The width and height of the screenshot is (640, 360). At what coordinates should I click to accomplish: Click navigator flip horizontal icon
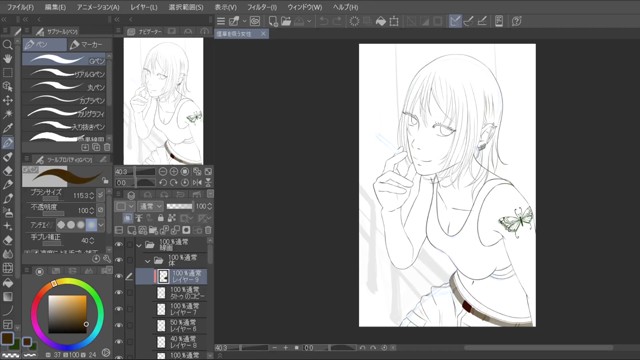[x=197, y=182]
